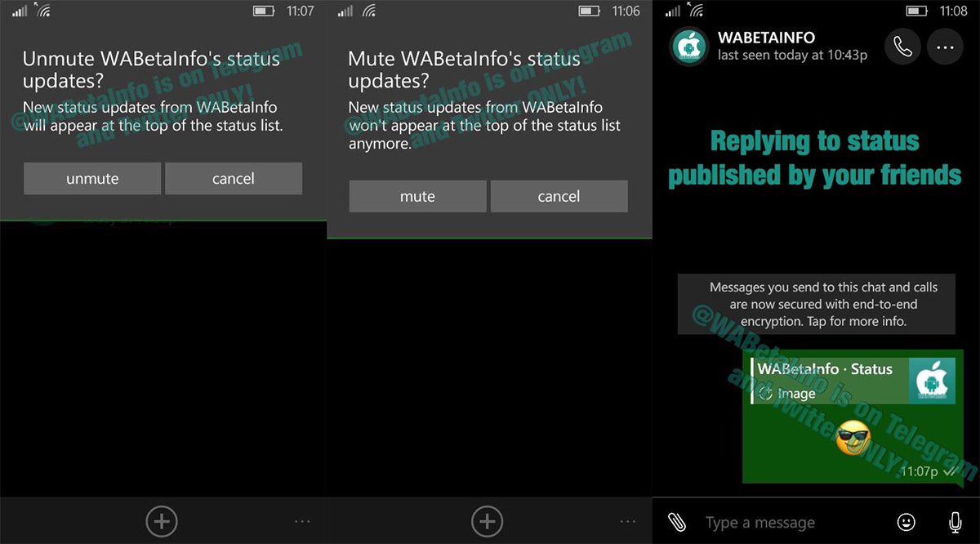Tap the signal bars on the 11:06 screen
This screenshot has height=544, width=980.
345,11
